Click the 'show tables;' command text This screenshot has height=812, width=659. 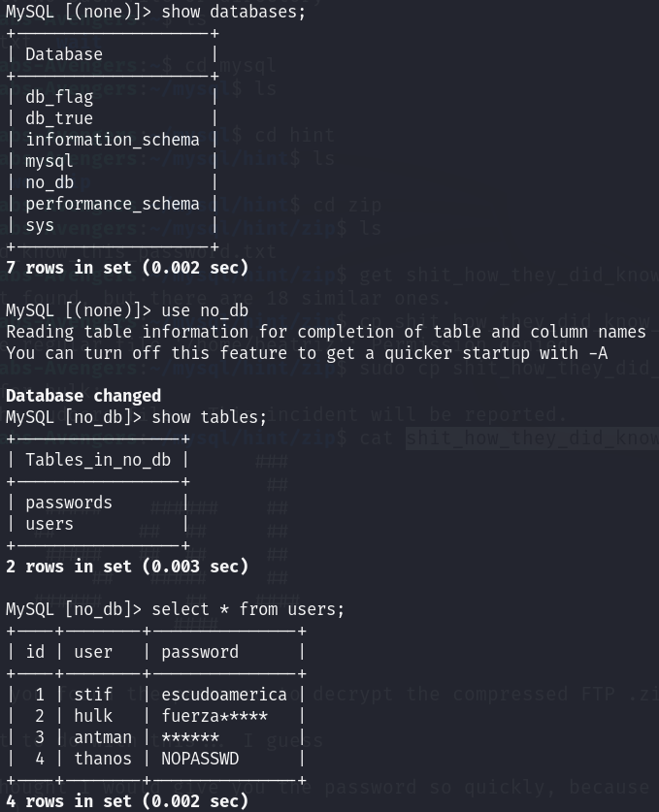coord(209,417)
